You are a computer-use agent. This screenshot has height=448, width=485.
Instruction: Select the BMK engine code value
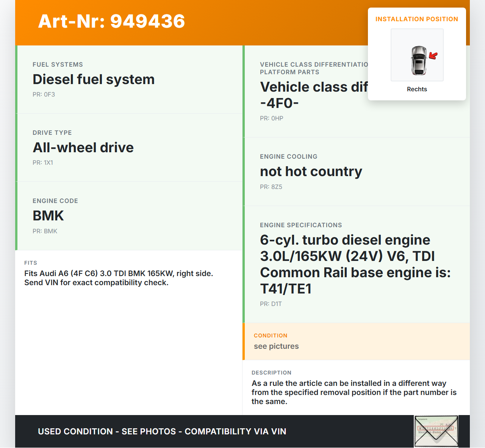tap(48, 216)
